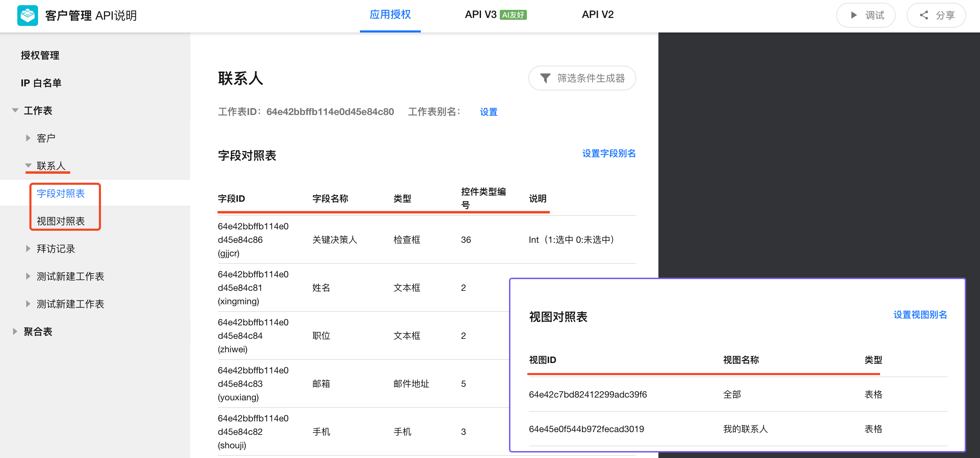Expand the 拜访记录 worksheet node
980x458 pixels.
(x=28, y=249)
